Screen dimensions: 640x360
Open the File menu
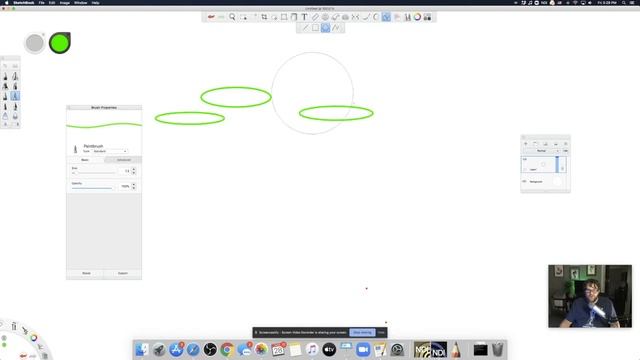(x=42, y=2)
